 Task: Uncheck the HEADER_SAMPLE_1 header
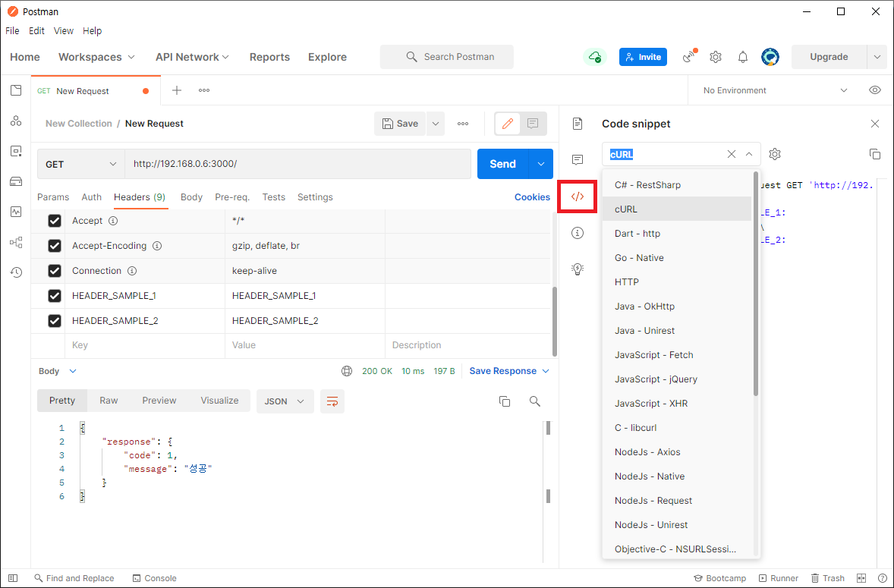coord(55,296)
